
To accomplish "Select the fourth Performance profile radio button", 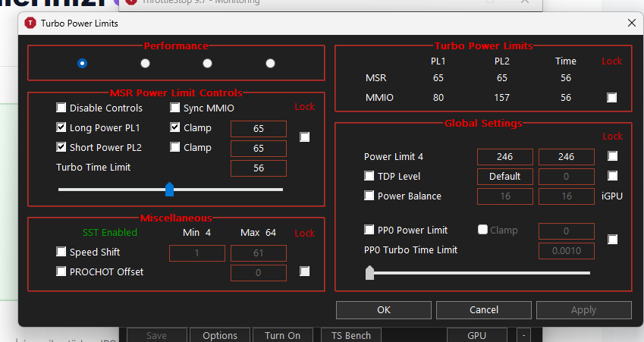I will tap(270, 63).
